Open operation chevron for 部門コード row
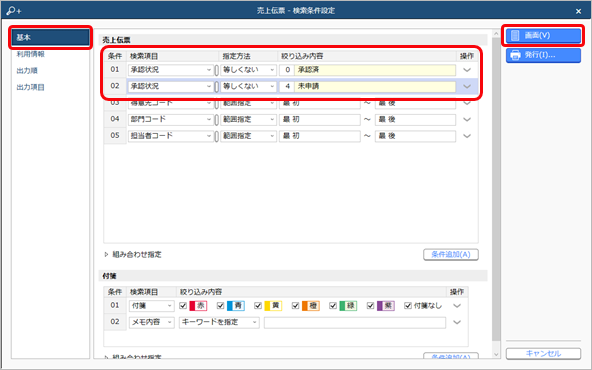 coord(467,119)
